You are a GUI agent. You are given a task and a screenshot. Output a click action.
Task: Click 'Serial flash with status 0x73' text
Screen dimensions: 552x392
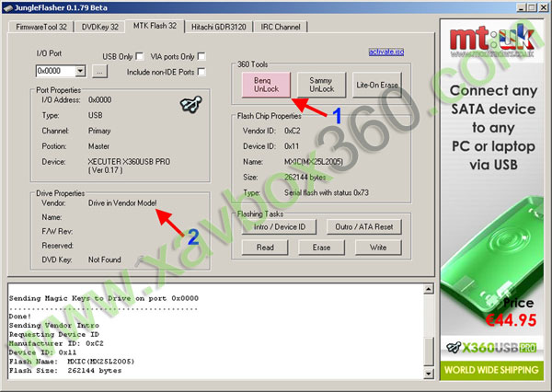click(327, 192)
